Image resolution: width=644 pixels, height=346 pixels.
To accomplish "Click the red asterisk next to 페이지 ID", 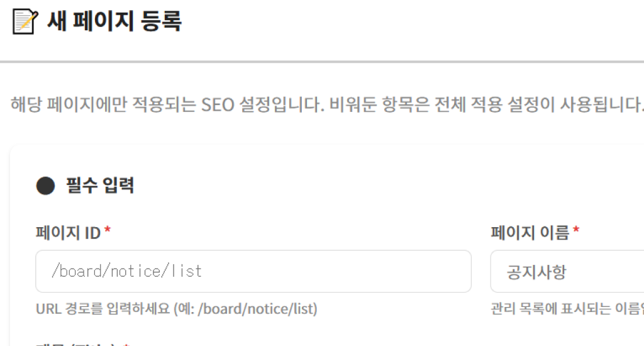I will 108,232.
